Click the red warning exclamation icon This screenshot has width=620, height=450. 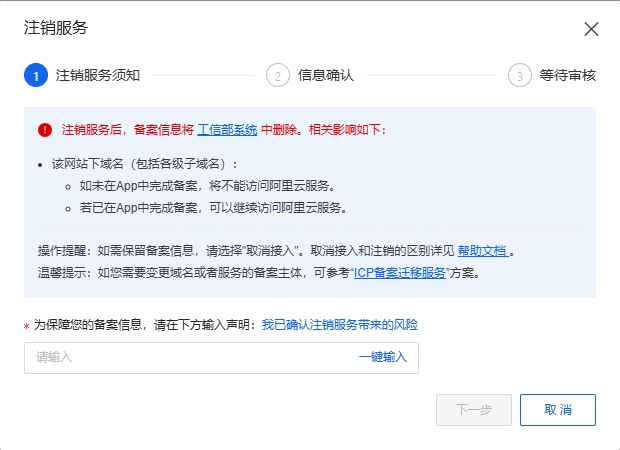tap(45, 130)
